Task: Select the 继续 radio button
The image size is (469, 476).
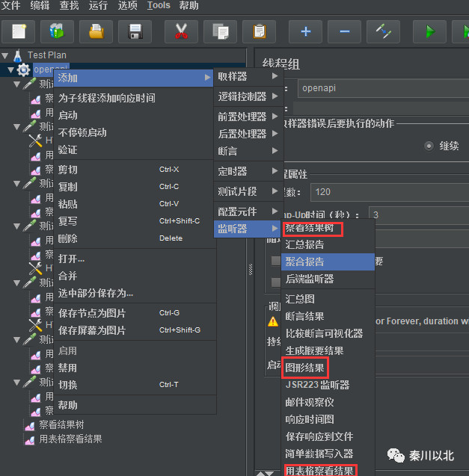Action: pos(429,146)
